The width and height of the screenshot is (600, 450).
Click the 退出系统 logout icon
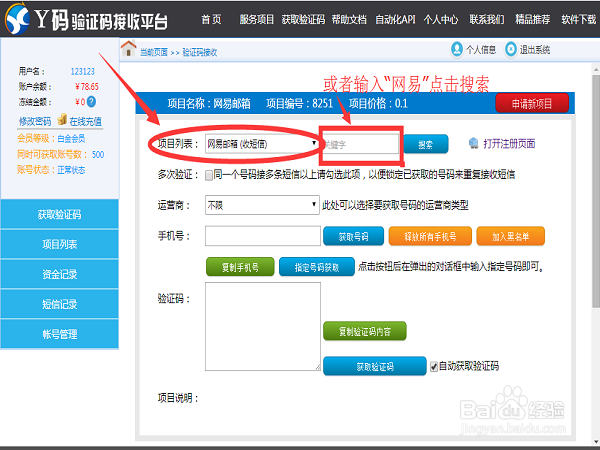tap(510, 49)
